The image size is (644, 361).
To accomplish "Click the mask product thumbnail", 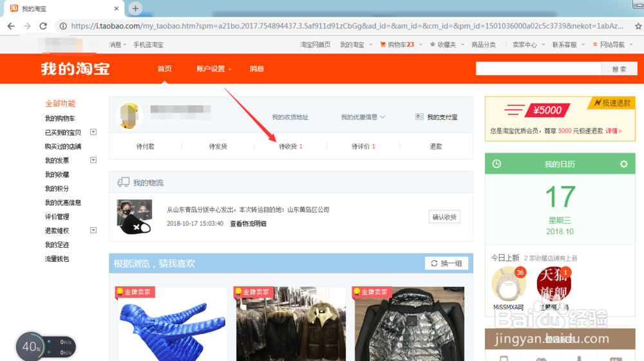I will [135, 217].
